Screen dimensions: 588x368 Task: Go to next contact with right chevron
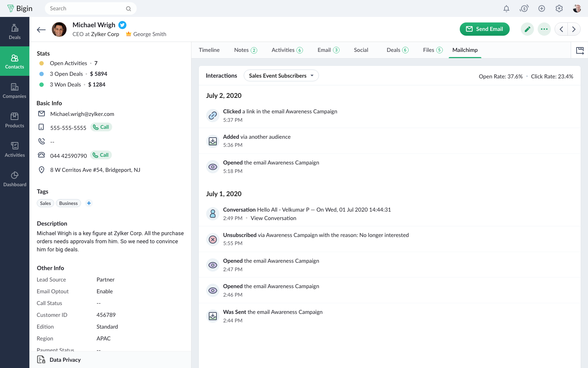(x=574, y=29)
